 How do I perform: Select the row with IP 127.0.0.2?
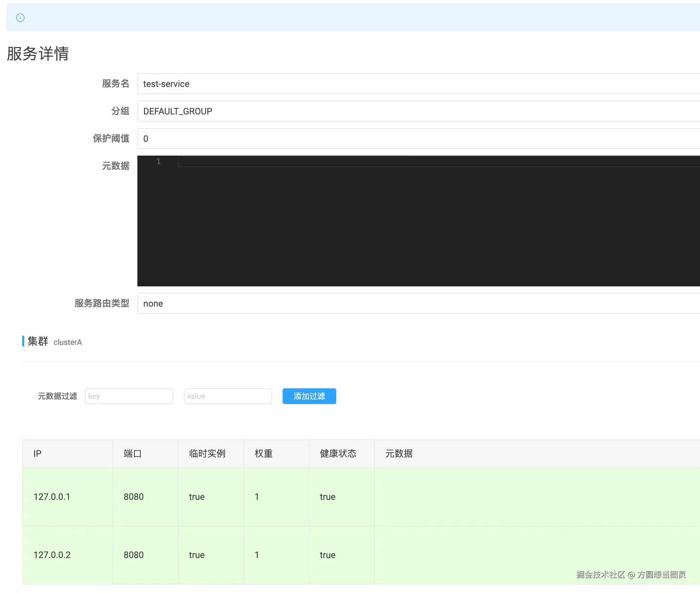(x=52, y=555)
